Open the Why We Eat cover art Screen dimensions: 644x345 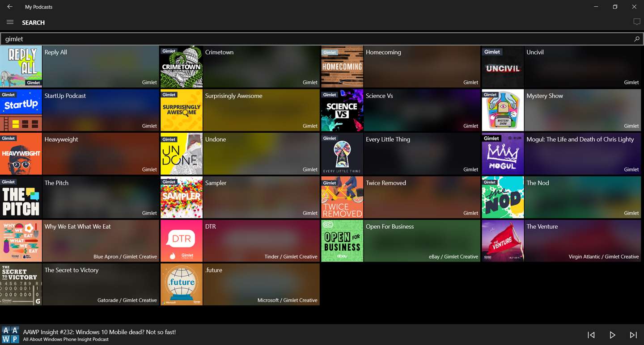(x=21, y=241)
